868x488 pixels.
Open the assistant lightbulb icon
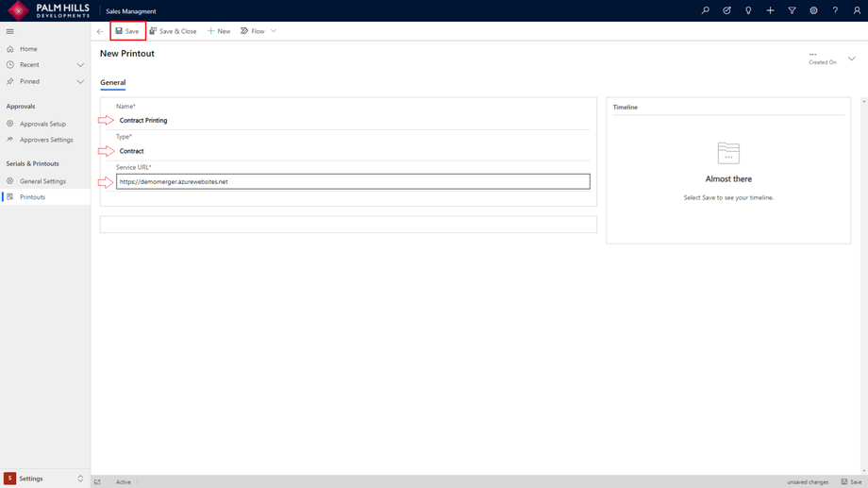coord(748,10)
